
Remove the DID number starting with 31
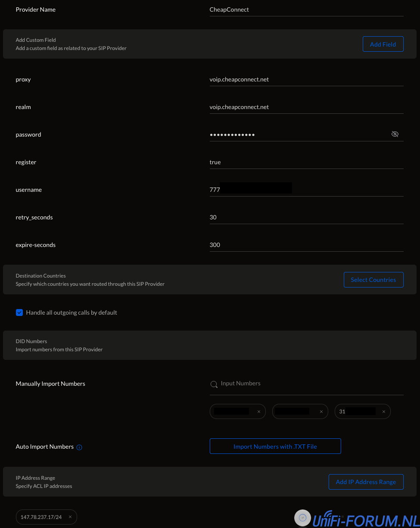[x=384, y=412]
